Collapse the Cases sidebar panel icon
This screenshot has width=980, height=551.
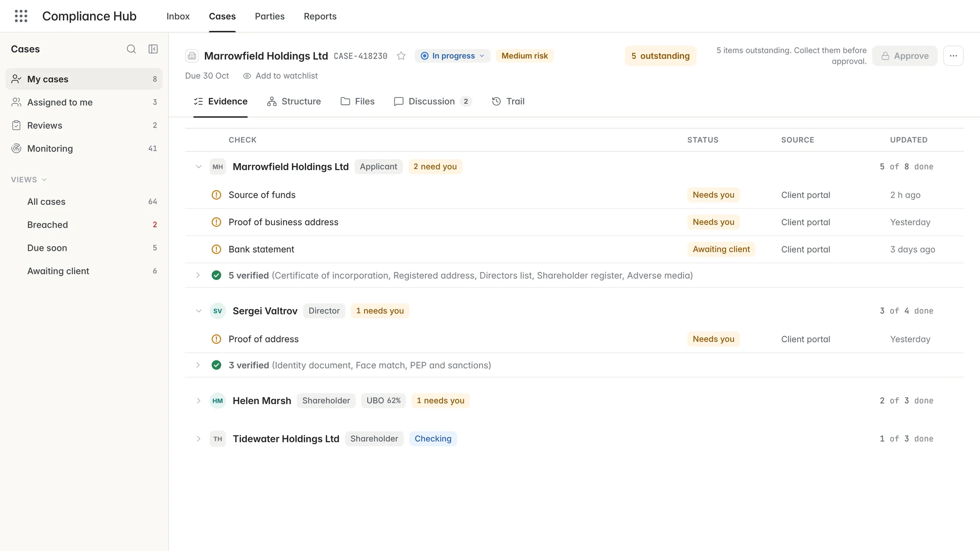click(x=153, y=49)
